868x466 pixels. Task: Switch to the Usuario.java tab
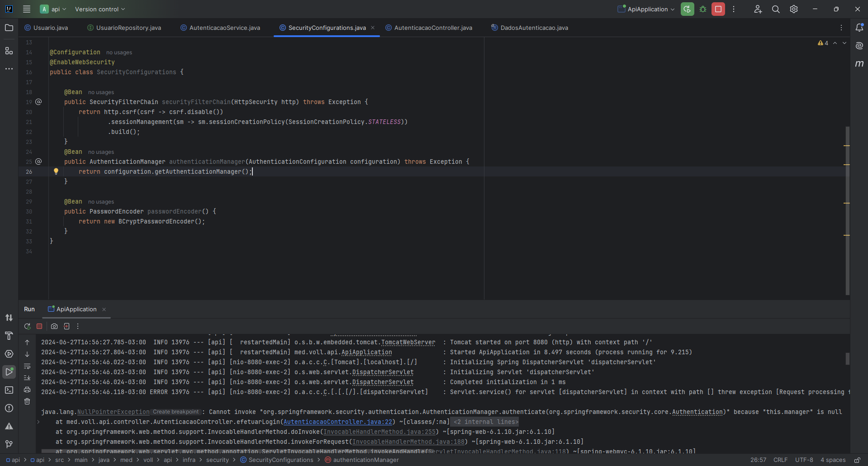(x=46, y=28)
